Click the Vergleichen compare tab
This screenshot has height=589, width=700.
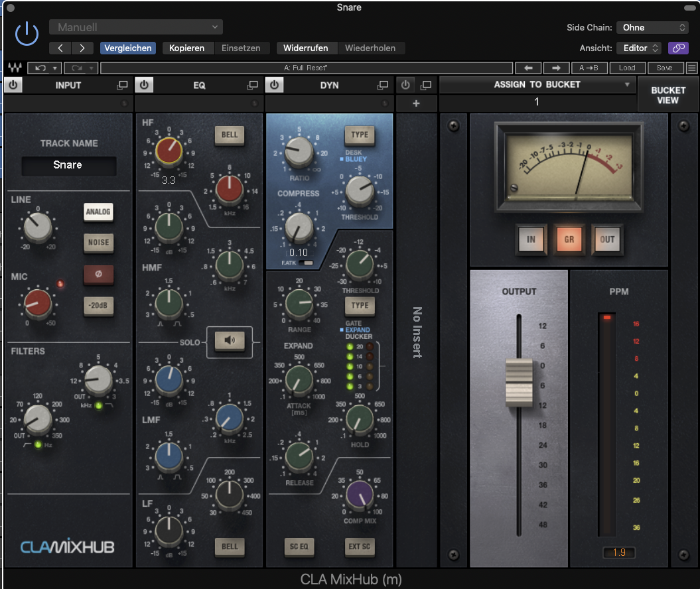point(128,48)
